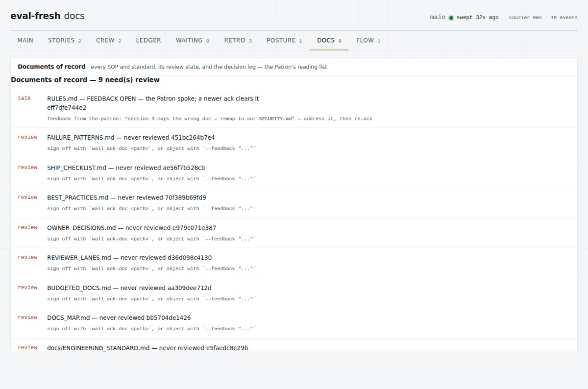
Task: Click sign-off hint under BUDGETED_DOCS.md
Action: pyautogui.click(x=151, y=299)
